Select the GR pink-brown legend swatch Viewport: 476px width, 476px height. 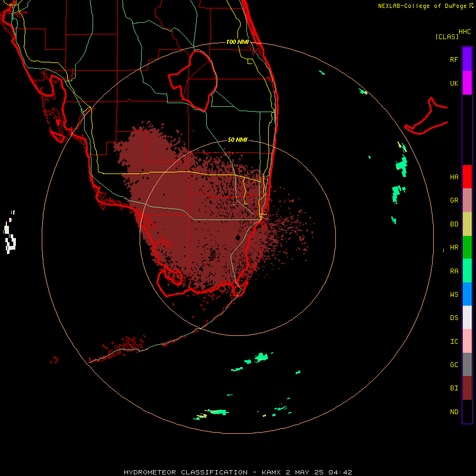(467, 200)
